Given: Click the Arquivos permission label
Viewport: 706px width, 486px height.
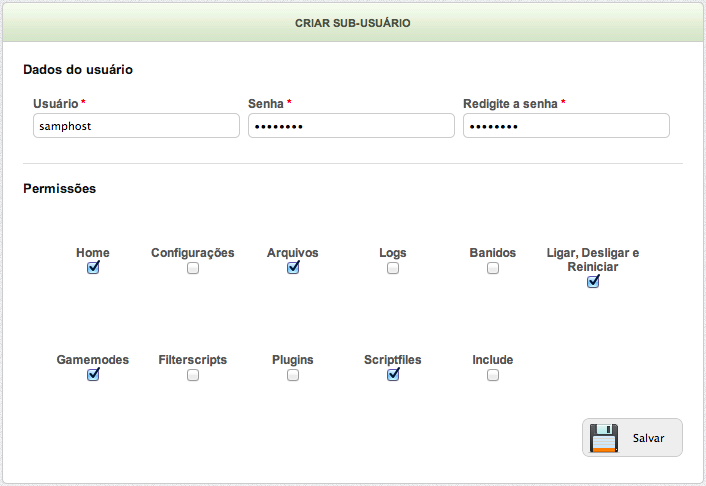Looking at the screenshot, I should [293, 253].
